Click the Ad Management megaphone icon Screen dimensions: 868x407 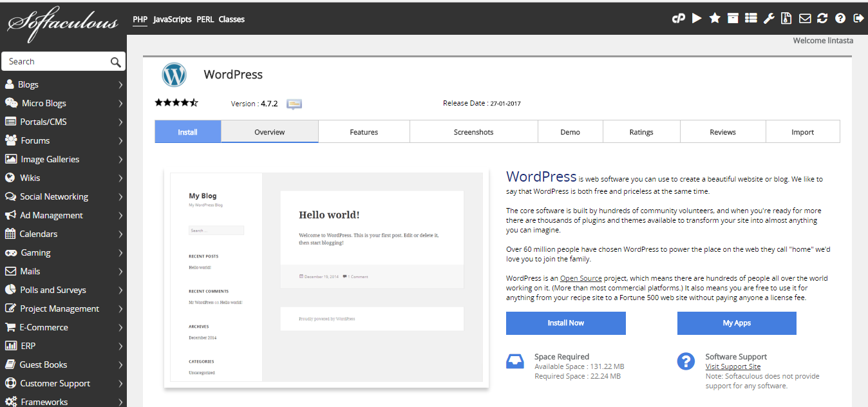[x=10, y=215]
